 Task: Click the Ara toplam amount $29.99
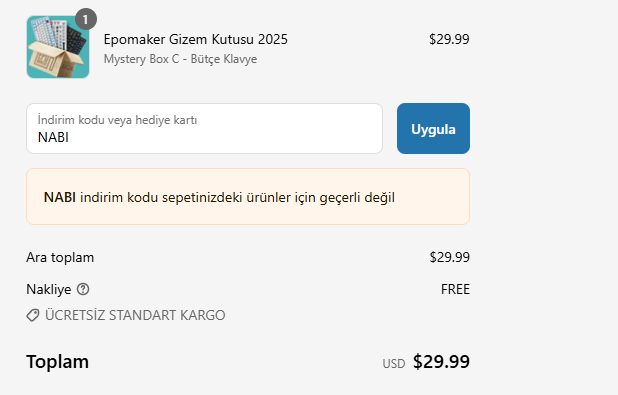tap(450, 257)
